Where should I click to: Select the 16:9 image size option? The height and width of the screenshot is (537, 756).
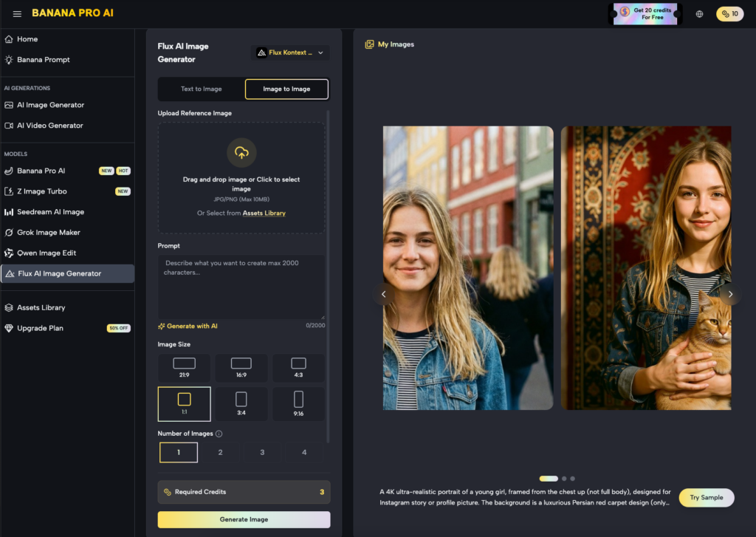pos(241,367)
